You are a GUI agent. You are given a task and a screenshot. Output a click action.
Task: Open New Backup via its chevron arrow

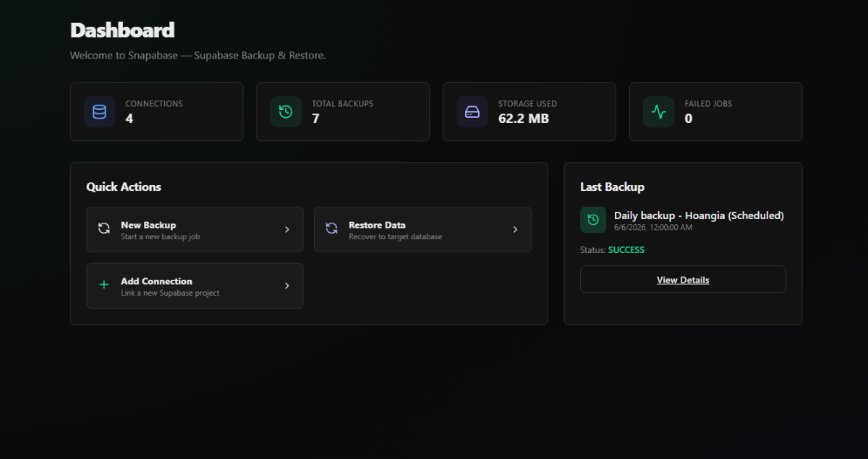pos(287,229)
